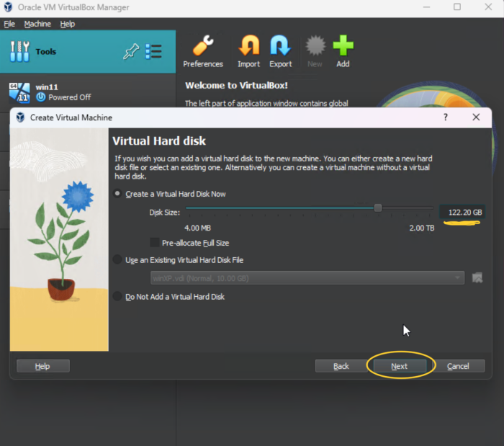
Task: Click the Tools wrench icon in sidebar
Action: pos(19,51)
